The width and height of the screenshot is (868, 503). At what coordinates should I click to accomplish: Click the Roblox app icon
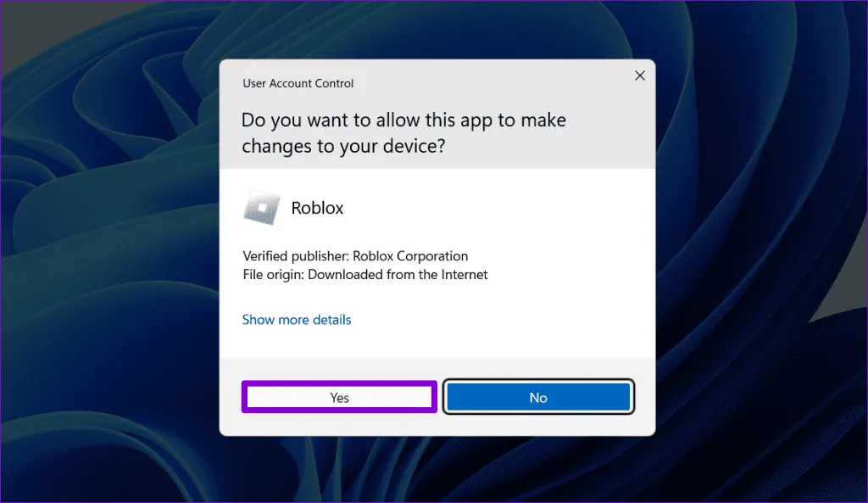(262, 208)
